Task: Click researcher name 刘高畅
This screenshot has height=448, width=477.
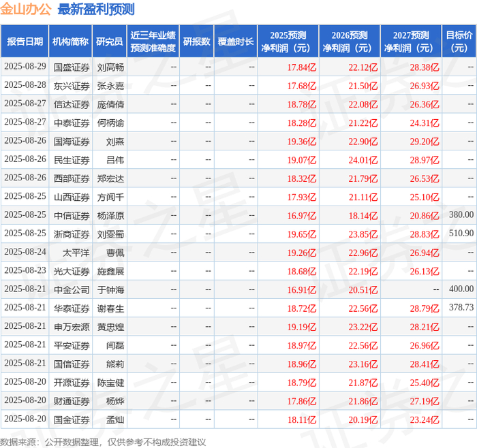Action: click(110, 67)
